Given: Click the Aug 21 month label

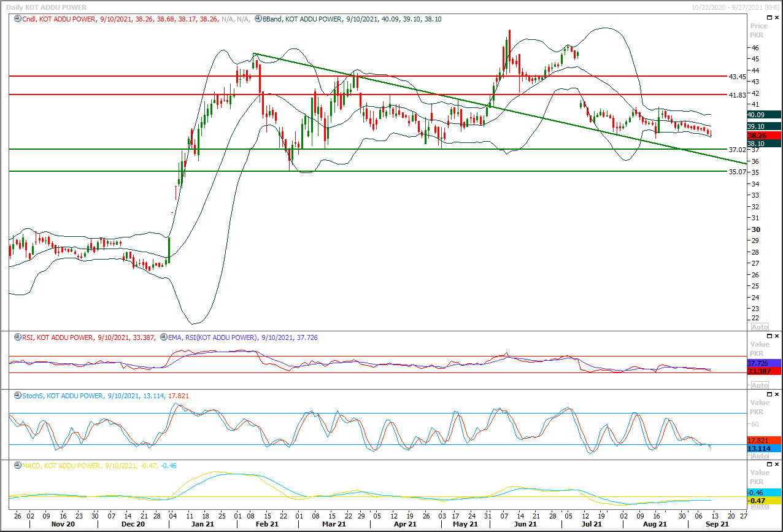Looking at the screenshot, I should click(x=655, y=525).
